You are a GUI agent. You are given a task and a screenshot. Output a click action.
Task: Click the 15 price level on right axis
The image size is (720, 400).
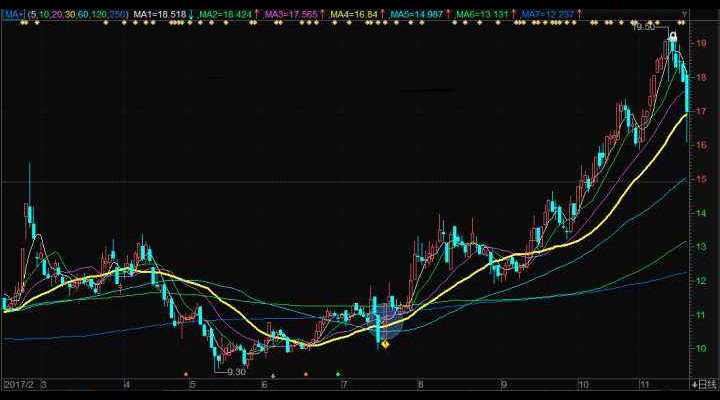(703, 179)
